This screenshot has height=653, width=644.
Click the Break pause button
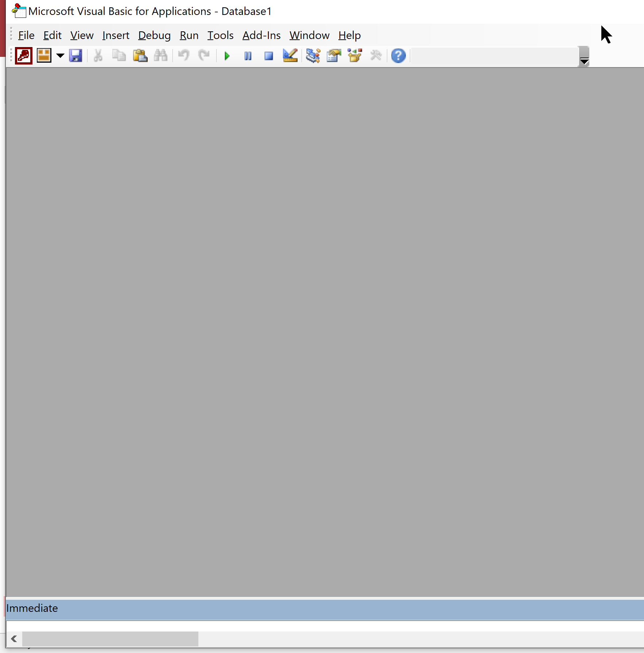tap(248, 56)
